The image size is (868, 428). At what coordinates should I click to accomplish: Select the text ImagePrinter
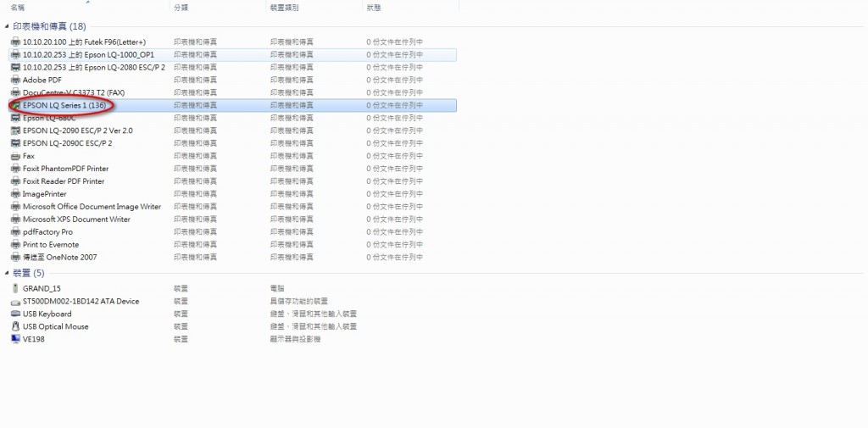(44, 194)
